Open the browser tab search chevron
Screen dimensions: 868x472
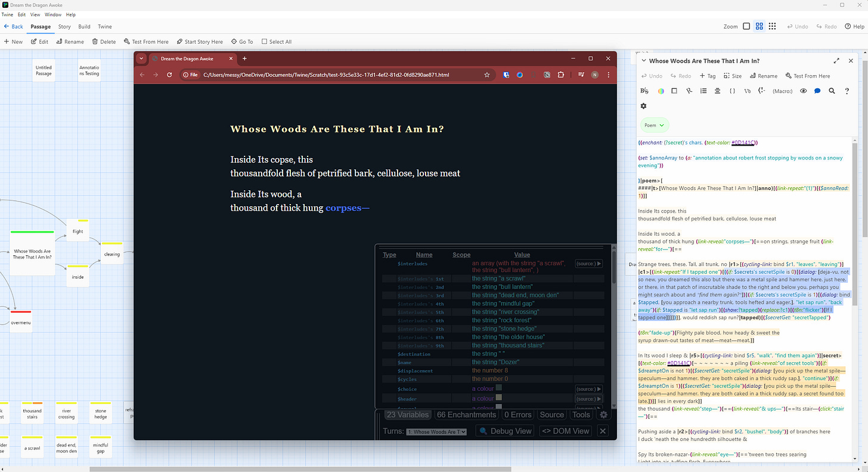[141, 58]
